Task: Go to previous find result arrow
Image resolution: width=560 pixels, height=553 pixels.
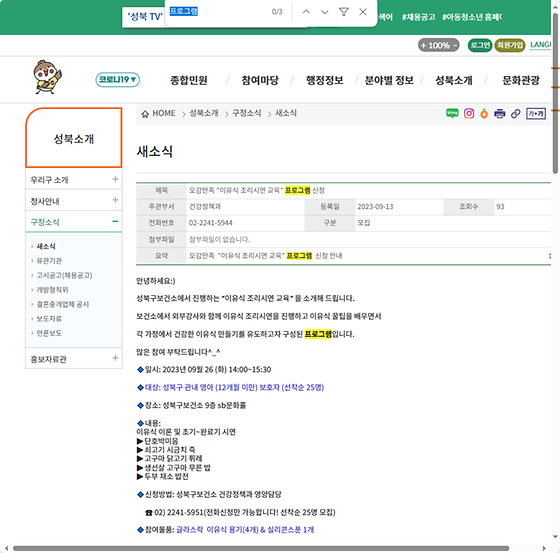Action: [x=306, y=12]
